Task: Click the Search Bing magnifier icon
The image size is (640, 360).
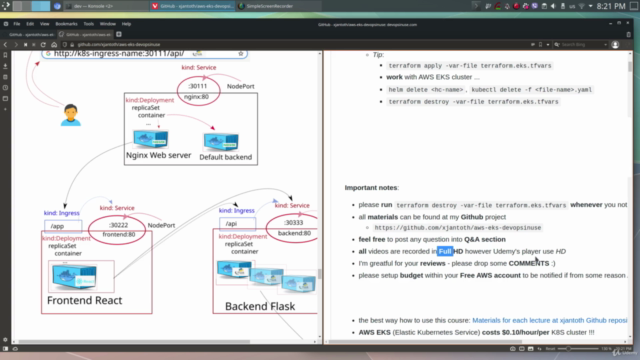Action: 557,44
